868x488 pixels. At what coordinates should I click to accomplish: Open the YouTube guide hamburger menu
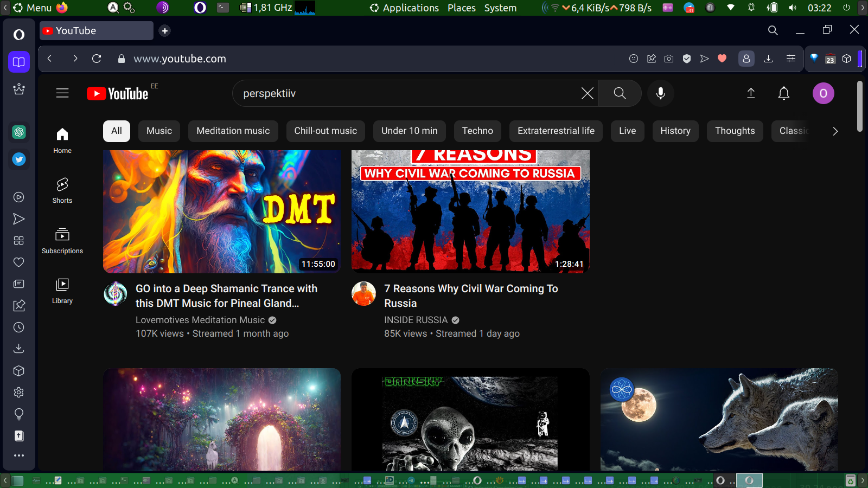coord(62,93)
